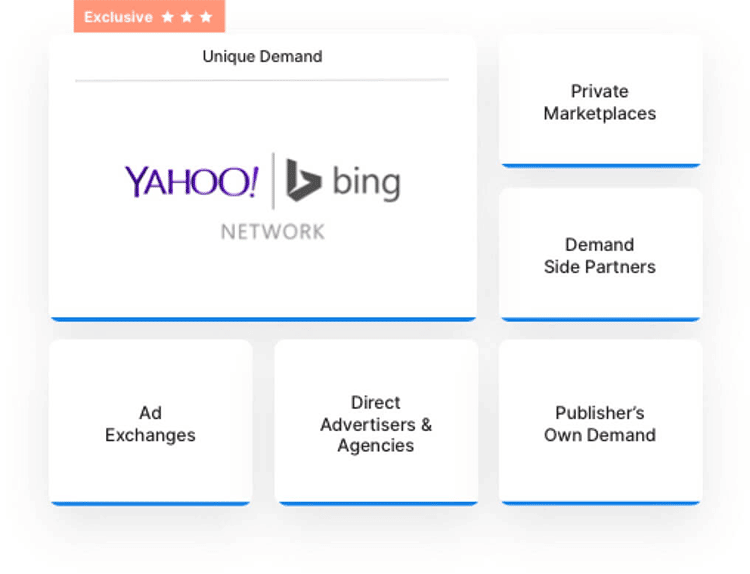Click blue underline of Ad Exchanges card
The width and height of the screenshot is (750, 574).
150,503
